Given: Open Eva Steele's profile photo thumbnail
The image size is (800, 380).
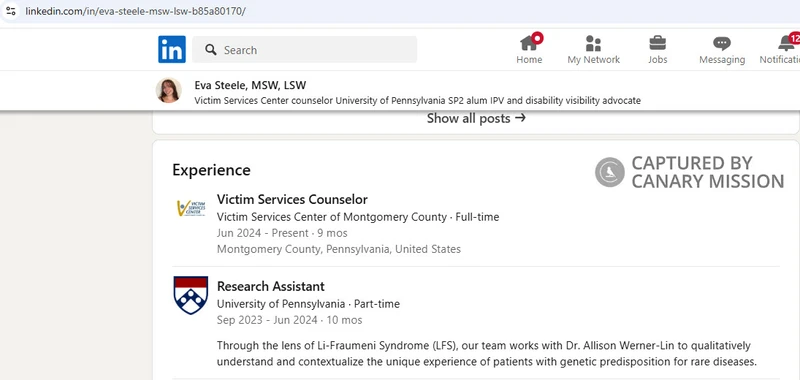Looking at the screenshot, I should [x=168, y=90].
